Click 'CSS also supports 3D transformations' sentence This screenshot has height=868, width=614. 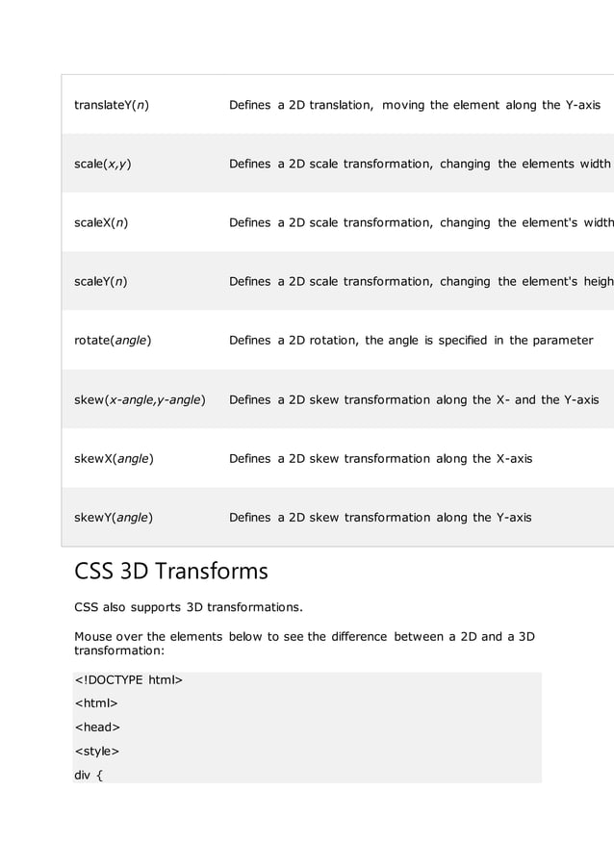[189, 607]
